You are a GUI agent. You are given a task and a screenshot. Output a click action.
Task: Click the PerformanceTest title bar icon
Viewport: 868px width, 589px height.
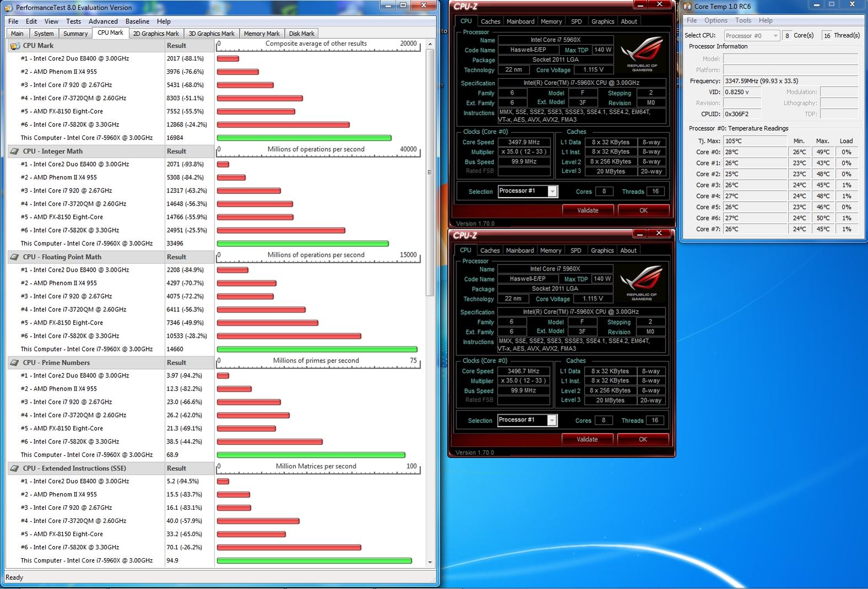8,8
